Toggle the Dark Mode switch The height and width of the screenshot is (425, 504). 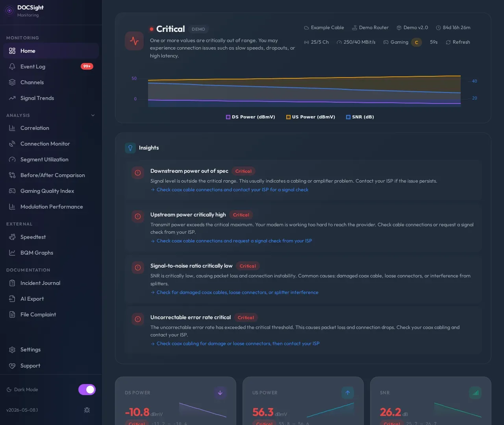[87, 390]
